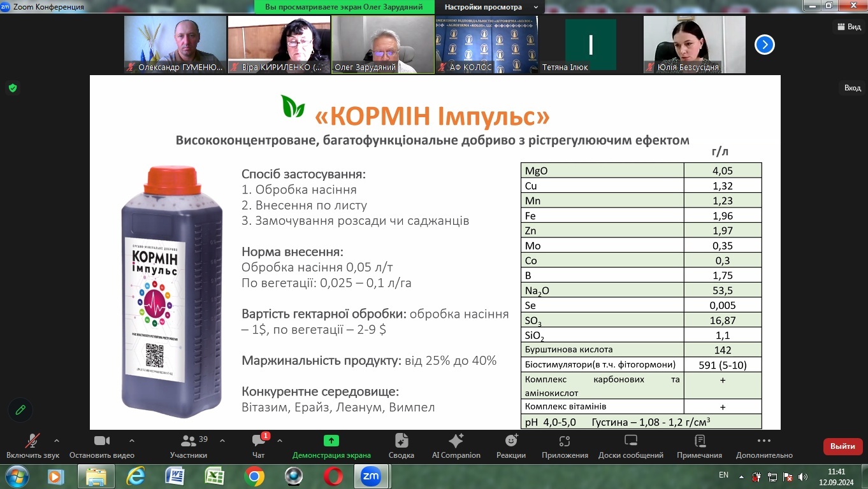This screenshot has width=868, height=489.
Task: Click Спосіб застосування heading
Action: [x=304, y=174]
